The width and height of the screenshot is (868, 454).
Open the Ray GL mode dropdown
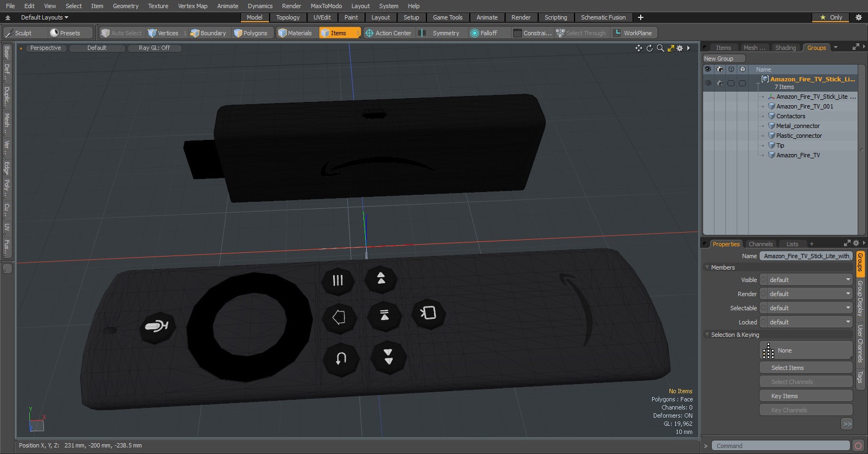pos(154,48)
